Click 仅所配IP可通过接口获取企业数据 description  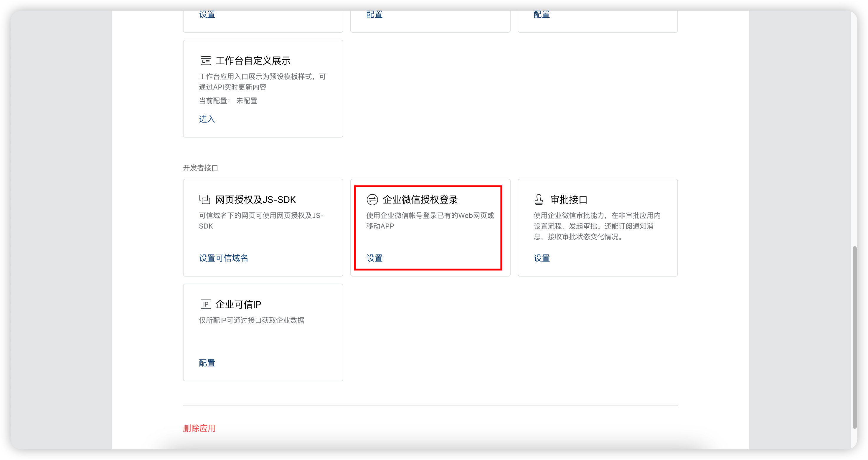(x=251, y=320)
